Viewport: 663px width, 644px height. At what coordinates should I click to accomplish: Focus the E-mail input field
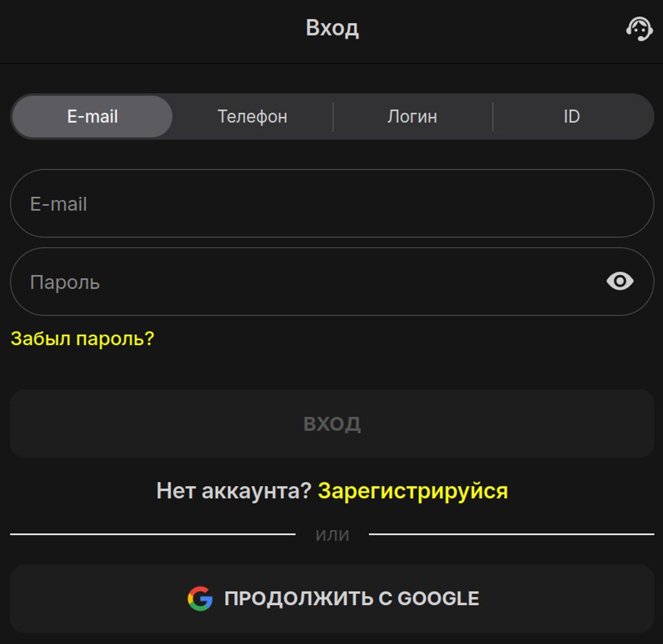(332, 203)
